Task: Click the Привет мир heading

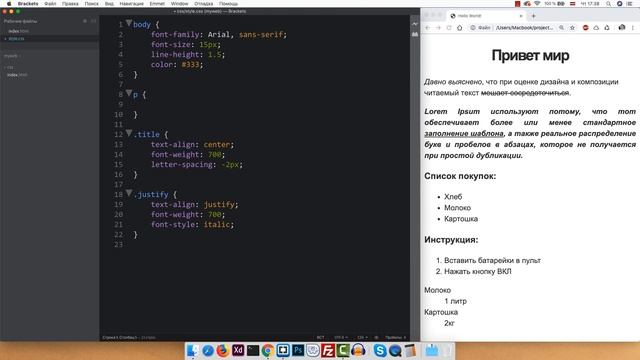Action: pyautogui.click(x=530, y=56)
